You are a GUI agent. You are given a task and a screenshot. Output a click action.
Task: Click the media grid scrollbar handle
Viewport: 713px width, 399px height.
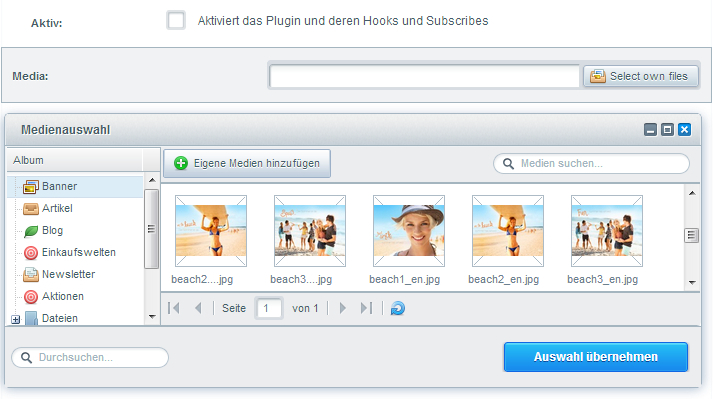[x=692, y=235]
